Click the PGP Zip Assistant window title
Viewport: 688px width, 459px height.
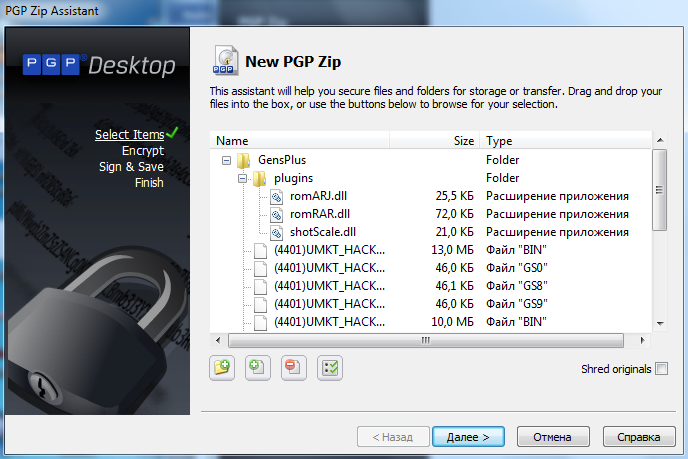[x=52, y=11]
